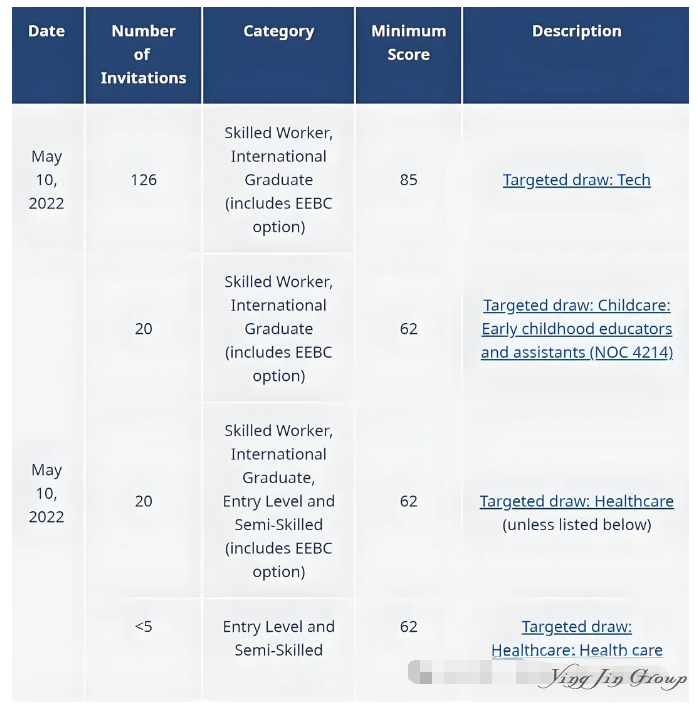The width and height of the screenshot is (697, 709).
Task: Click the Entry Level and Semi-Skilled only category cell
Action: click(x=279, y=638)
